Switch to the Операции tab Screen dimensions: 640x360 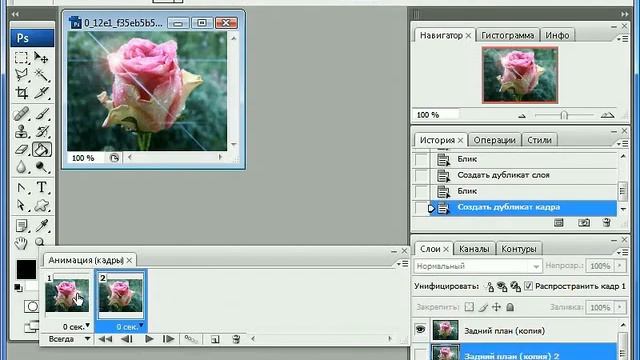point(494,140)
